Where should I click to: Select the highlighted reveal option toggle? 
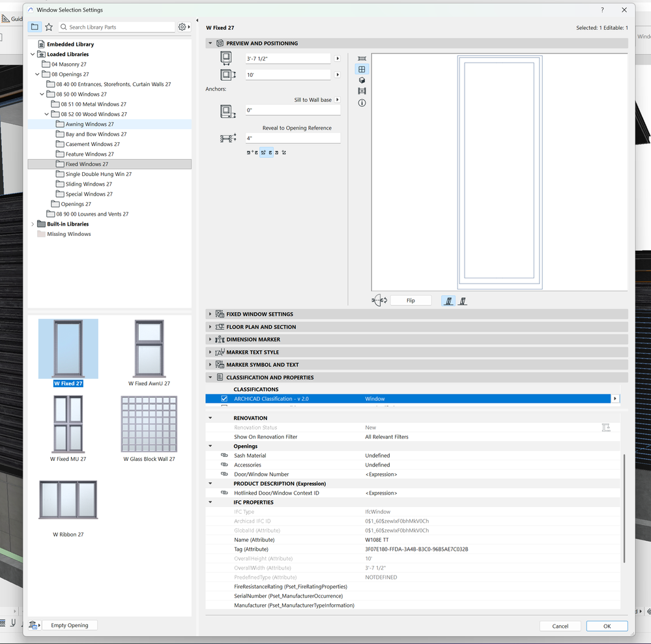click(x=263, y=152)
